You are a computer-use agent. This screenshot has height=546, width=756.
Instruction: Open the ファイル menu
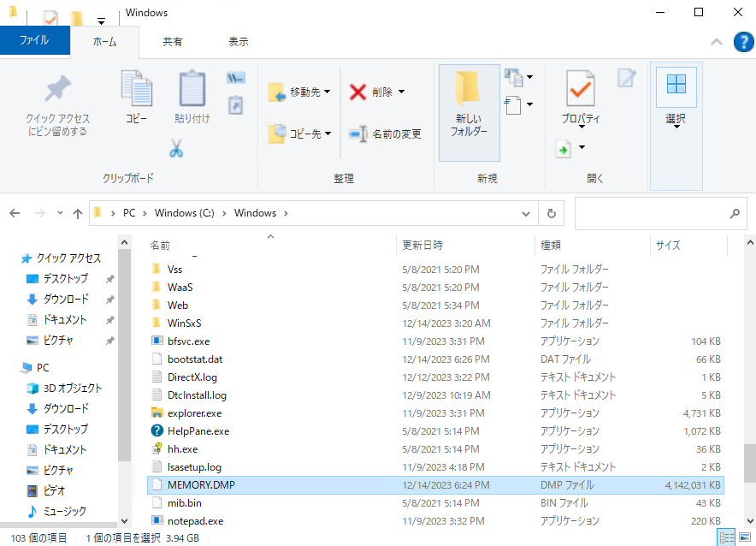(35, 40)
